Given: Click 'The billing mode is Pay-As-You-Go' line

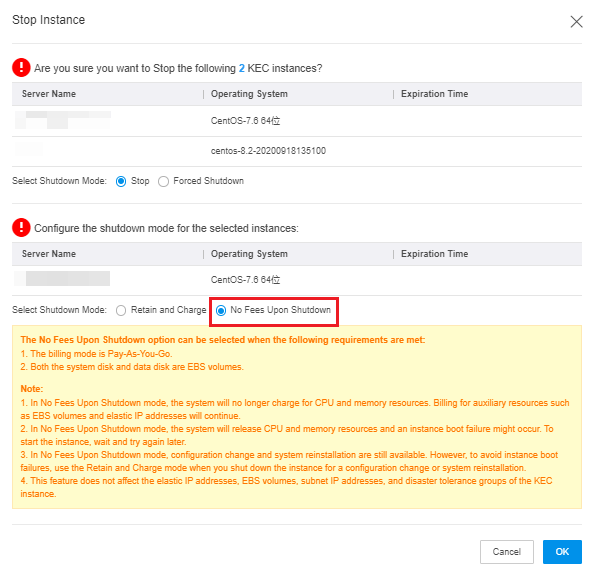Looking at the screenshot, I should coord(96,354).
